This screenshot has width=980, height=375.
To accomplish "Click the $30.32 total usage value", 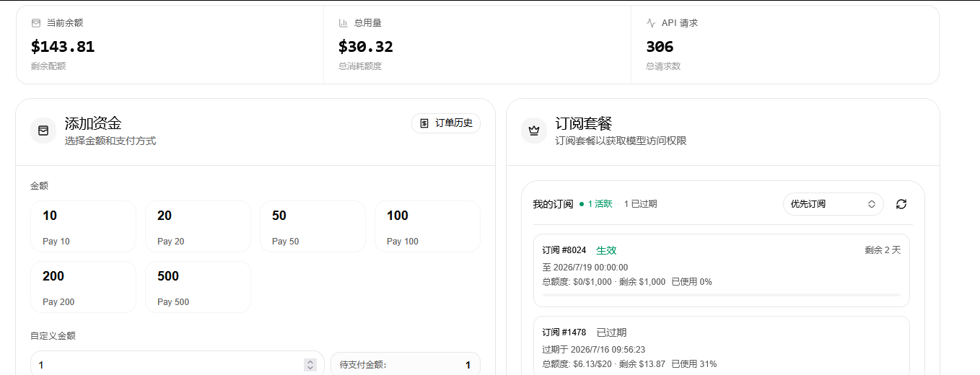I will coord(366,47).
